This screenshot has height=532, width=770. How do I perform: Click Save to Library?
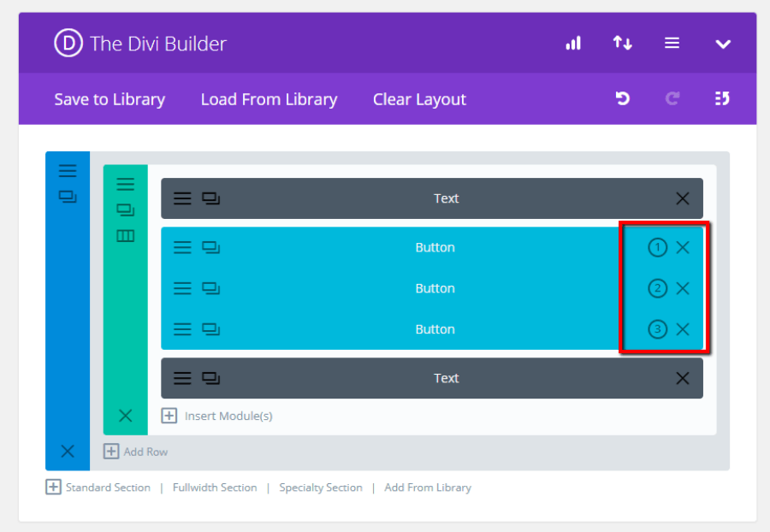(110, 99)
